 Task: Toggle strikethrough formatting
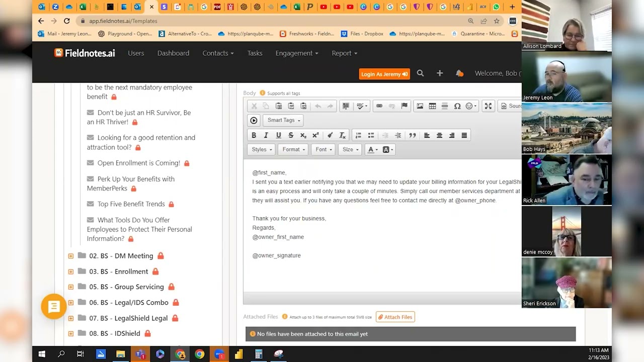pos(291,135)
